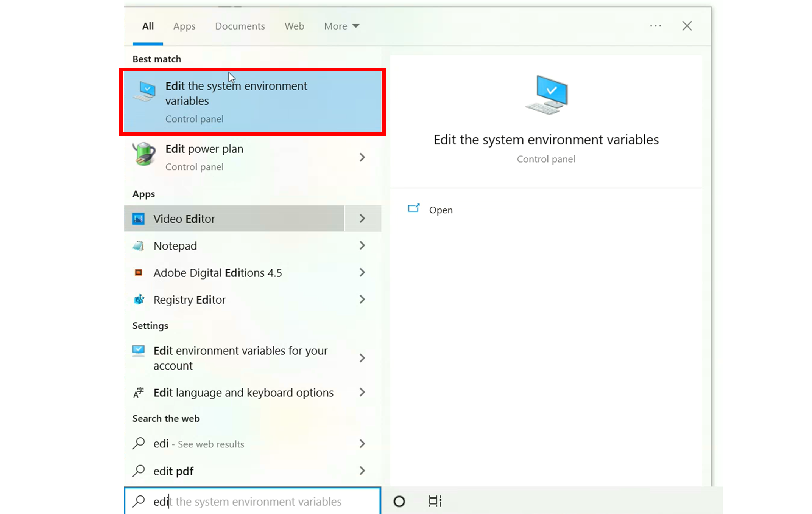Switch to the Documents tab
The image size is (812, 514).
coord(240,26)
